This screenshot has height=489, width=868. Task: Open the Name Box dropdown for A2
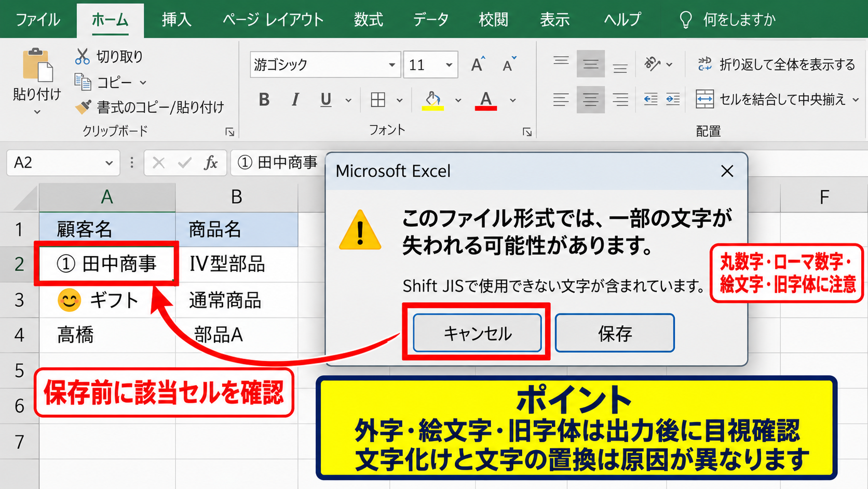[x=108, y=163]
